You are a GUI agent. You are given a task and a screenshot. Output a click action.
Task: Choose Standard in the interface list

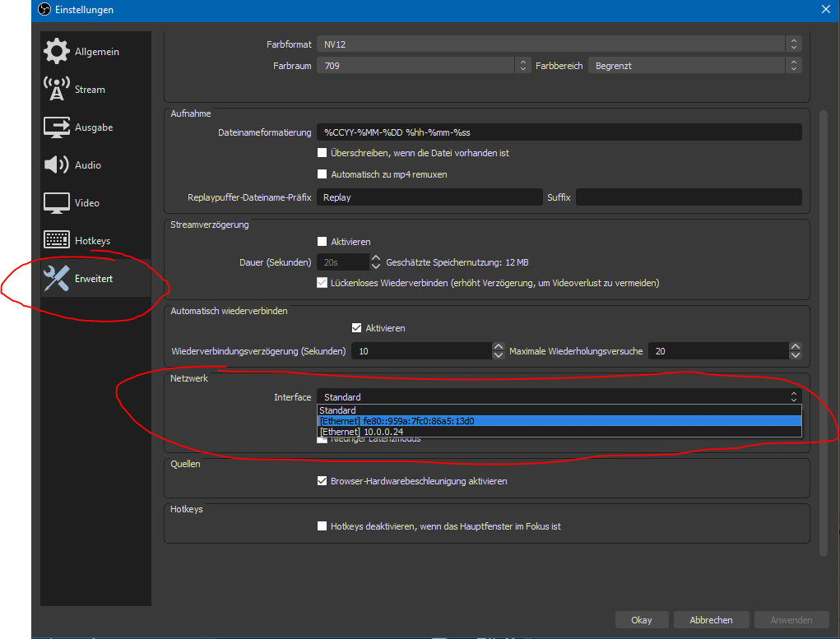tap(559, 410)
